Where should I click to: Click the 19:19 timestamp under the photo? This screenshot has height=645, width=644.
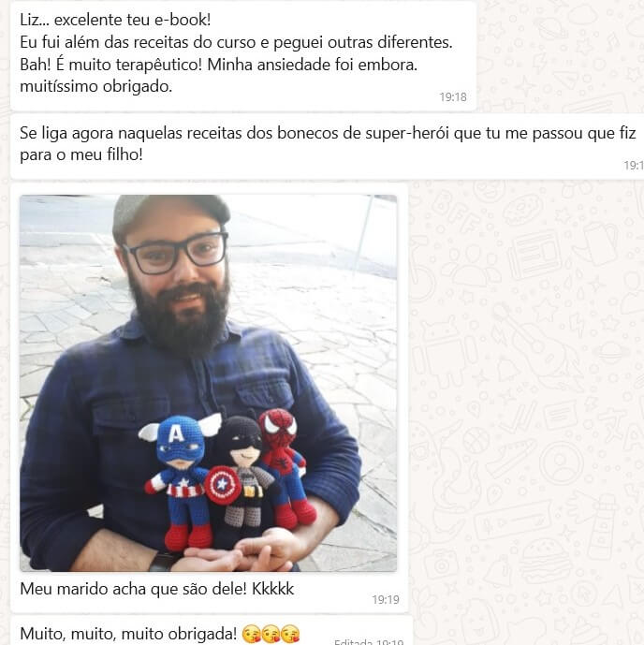point(386,600)
